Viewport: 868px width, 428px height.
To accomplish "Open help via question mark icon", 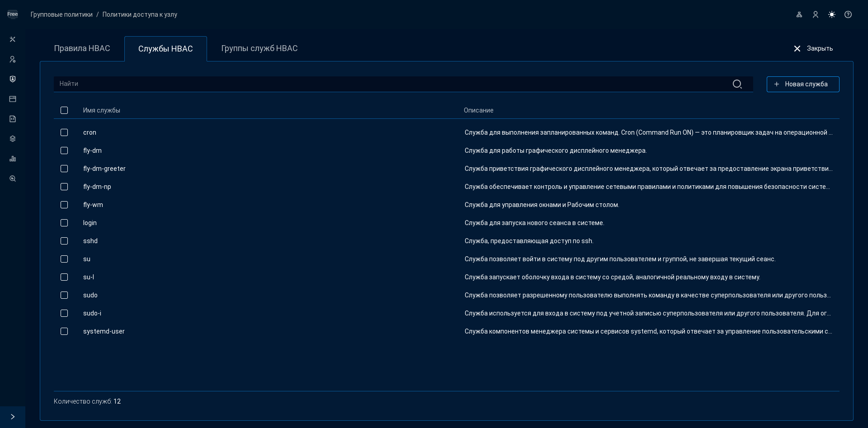I will (x=848, y=14).
